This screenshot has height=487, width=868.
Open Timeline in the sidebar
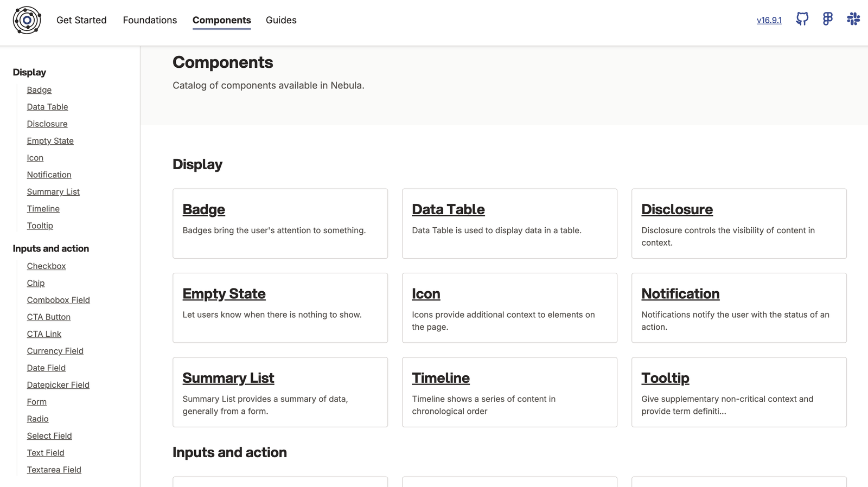click(x=43, y=209)
